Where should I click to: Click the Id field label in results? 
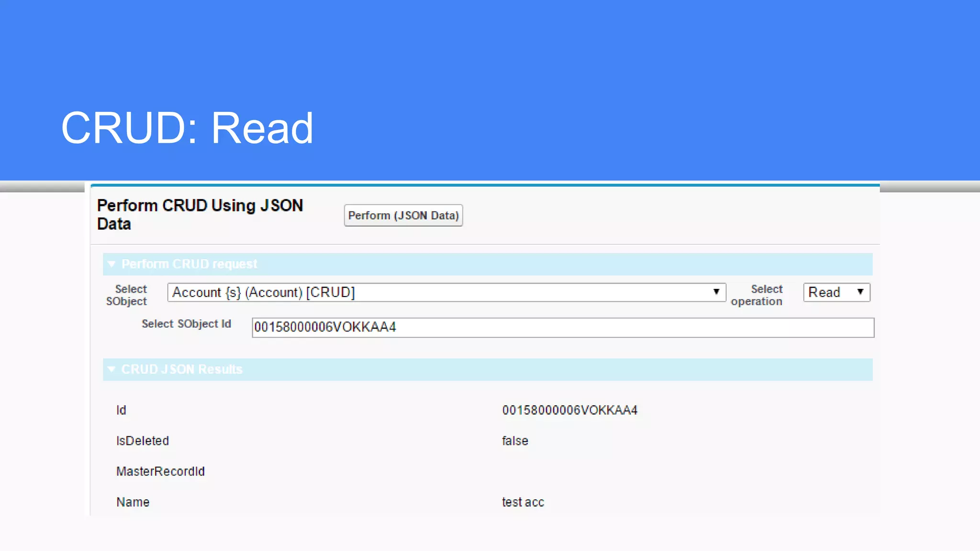click(x=121, y=410)
